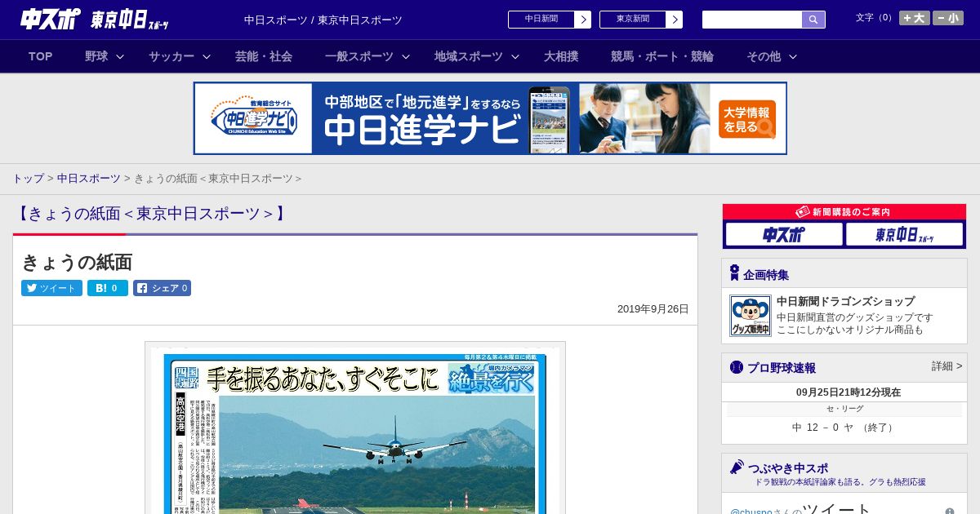Click the つぶやき中スポ megaphone icon
Image resolution: width=980 pixels, height=514 pixels.
[x=737, y=467]
